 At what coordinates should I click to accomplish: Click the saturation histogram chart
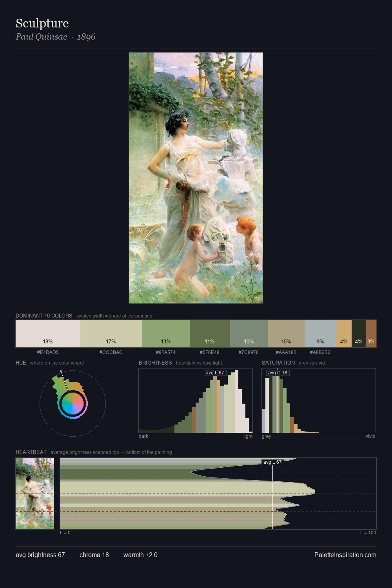click(x=319, y=401)
